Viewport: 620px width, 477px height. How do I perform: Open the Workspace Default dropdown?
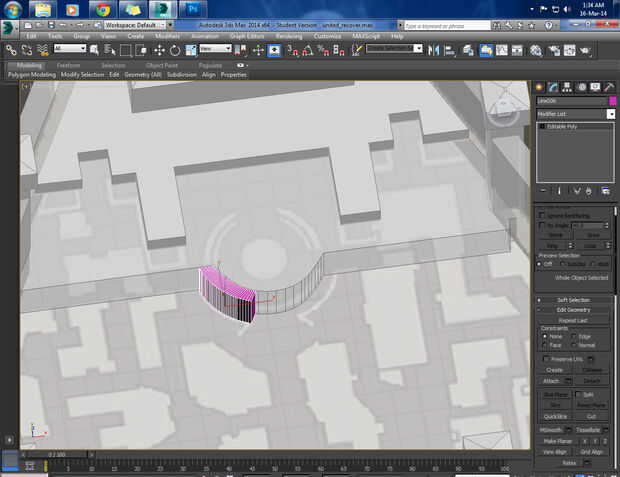pos(133,24)
